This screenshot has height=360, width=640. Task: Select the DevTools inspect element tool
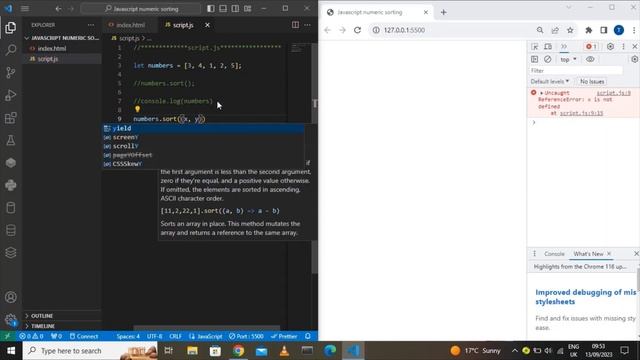pyautogui.click(x=535, y=47)
